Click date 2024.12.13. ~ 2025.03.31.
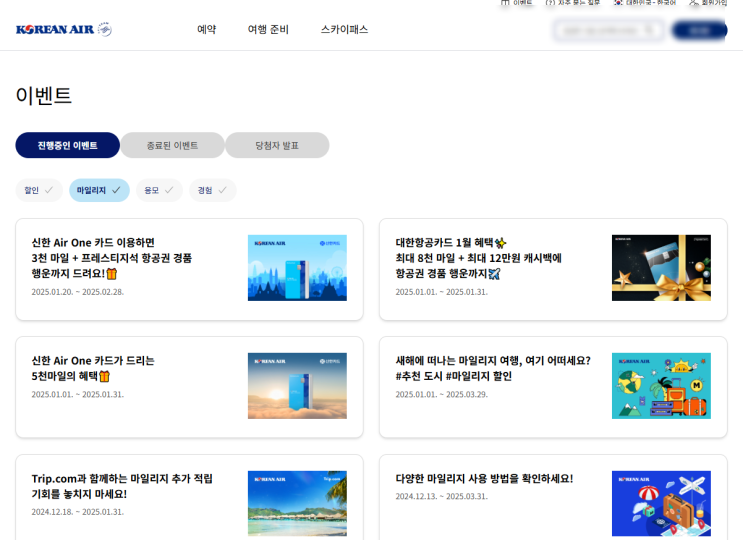 442,496
